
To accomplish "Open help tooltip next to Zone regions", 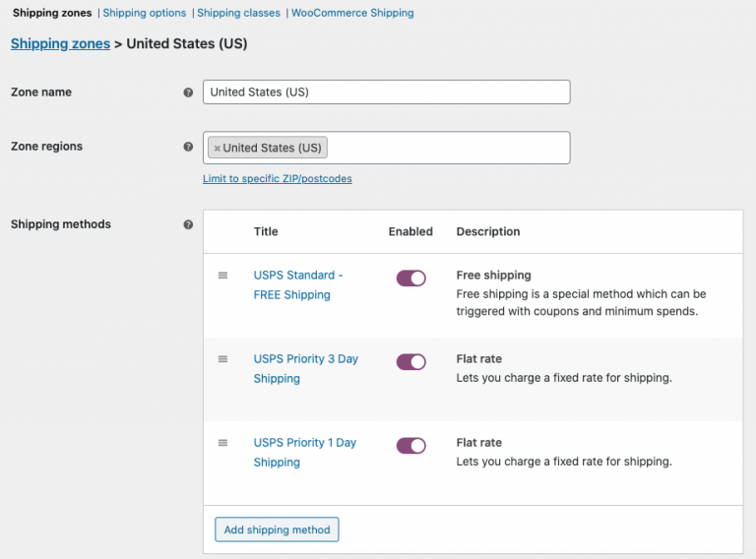I will [x=188, y=147].
